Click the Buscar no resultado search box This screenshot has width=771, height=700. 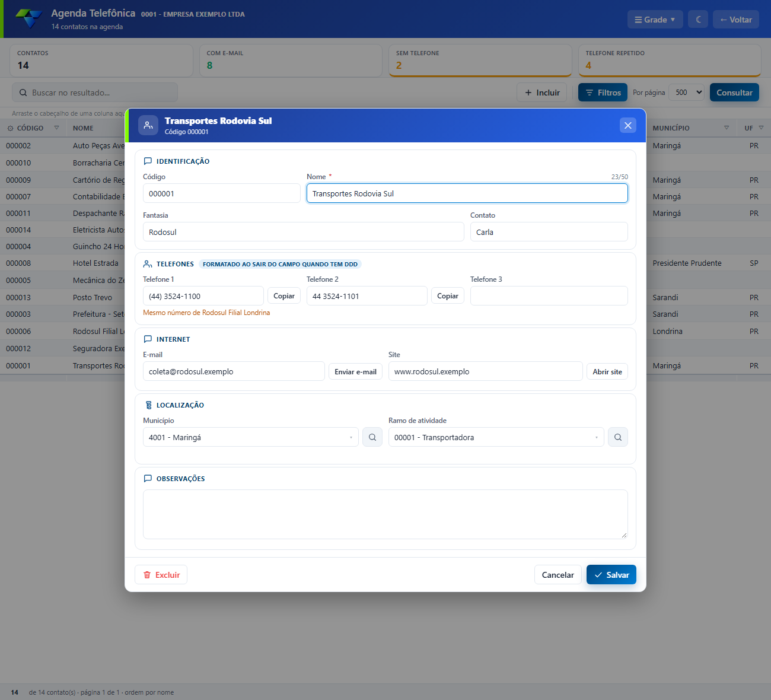click(x=95, y=93)
